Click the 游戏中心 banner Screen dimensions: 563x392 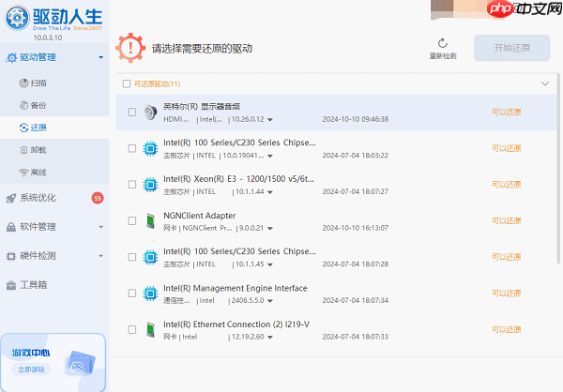pyautogui.click(x=53, y=363)
